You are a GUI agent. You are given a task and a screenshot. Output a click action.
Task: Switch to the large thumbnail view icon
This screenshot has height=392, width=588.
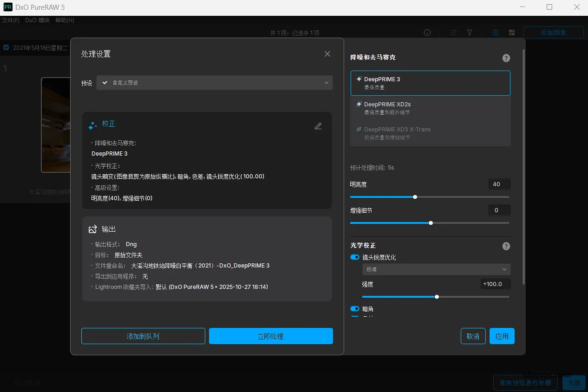(512, 33)
